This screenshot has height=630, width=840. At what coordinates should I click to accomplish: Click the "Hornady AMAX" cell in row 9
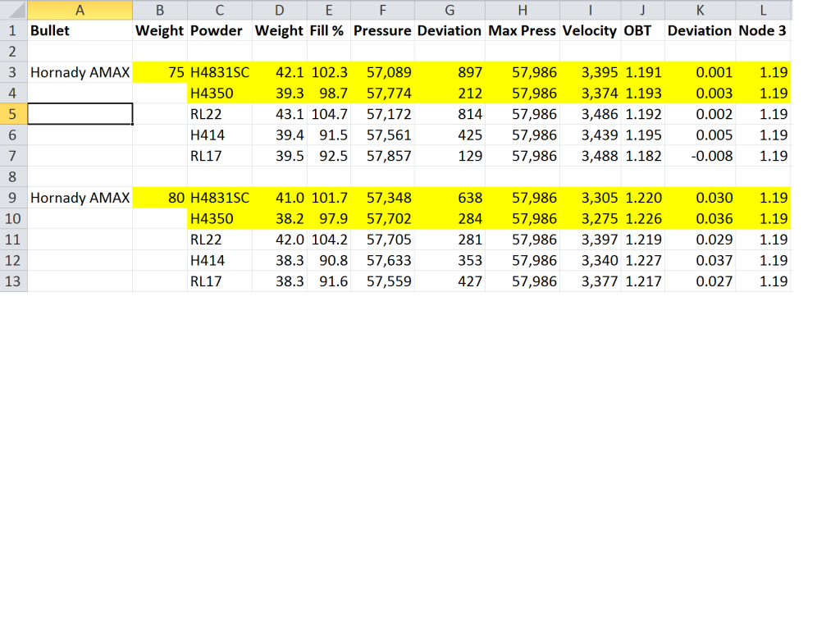(80, 198)
